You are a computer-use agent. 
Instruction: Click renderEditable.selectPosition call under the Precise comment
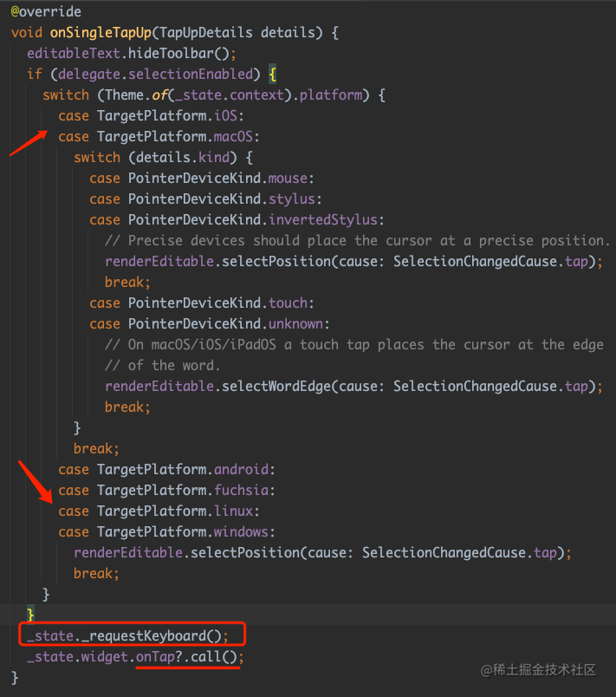point(354,262)
